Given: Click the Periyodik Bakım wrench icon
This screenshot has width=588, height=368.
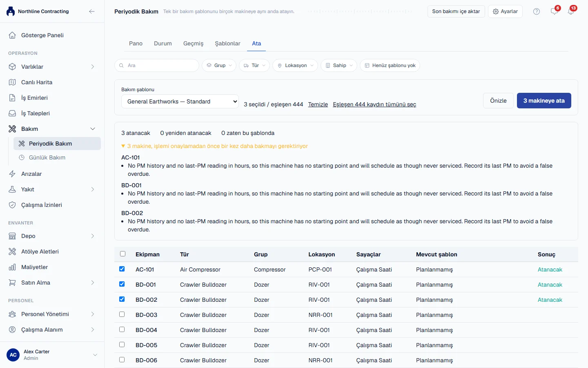Looking at the screenshot, I should tap(22, 144).
